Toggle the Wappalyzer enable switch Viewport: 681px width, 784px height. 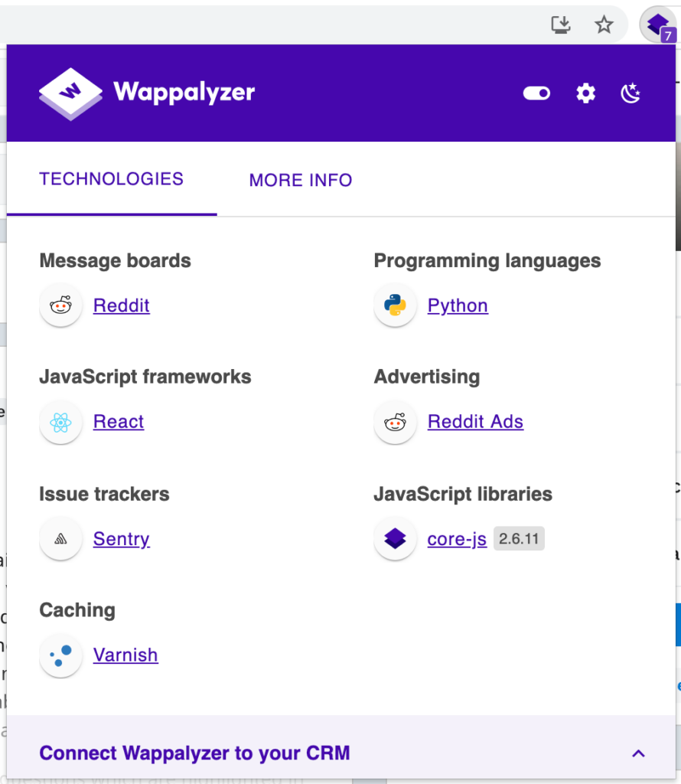536,93
